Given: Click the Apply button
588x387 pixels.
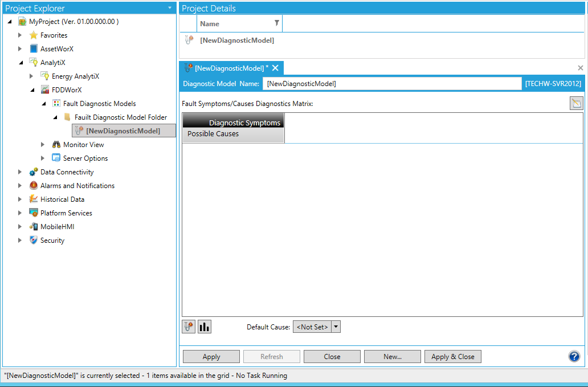Looking at the screenshot, I should pos(211,357).
